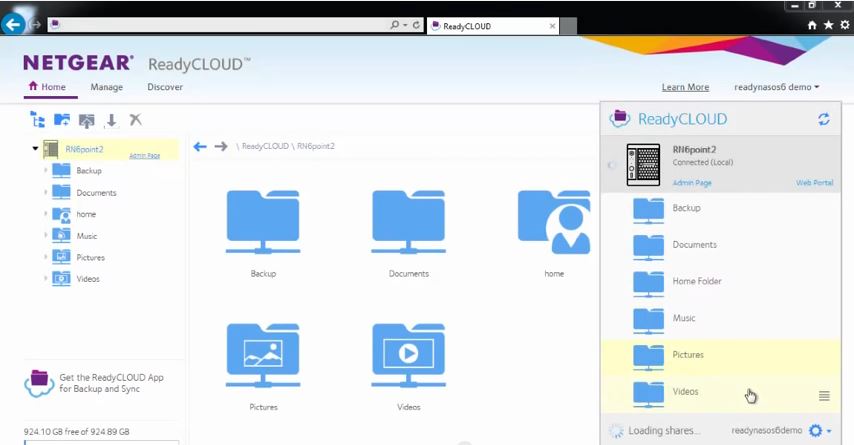Refresh the ReadyCLOUD side panel
The width and height of the screenshot is (854, 445).
pos(824,119)
